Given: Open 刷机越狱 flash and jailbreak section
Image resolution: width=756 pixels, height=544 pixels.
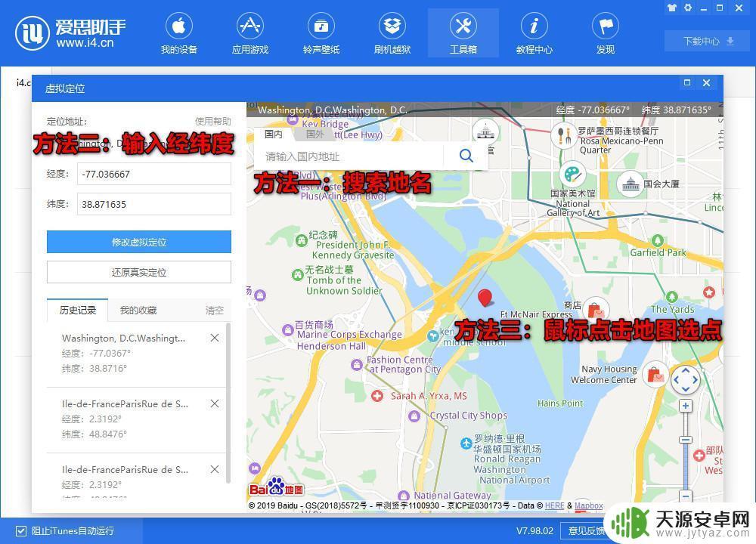Looking at the screenshot, I should point(392,34).
